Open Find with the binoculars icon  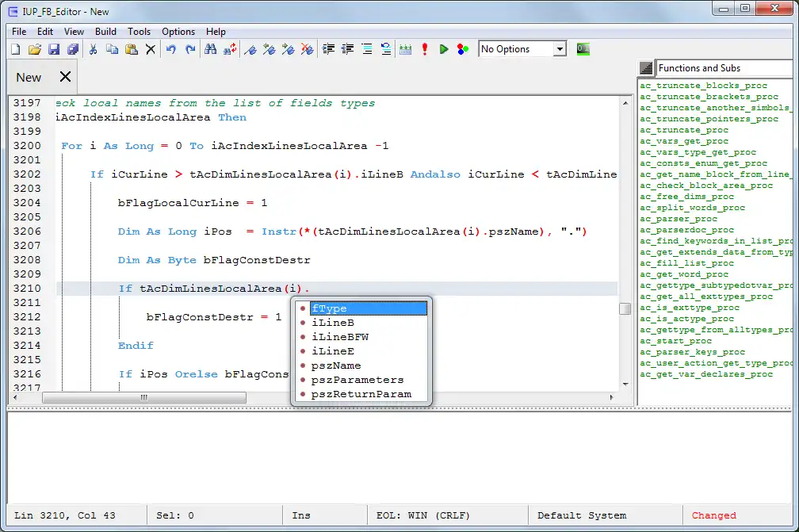211,49
